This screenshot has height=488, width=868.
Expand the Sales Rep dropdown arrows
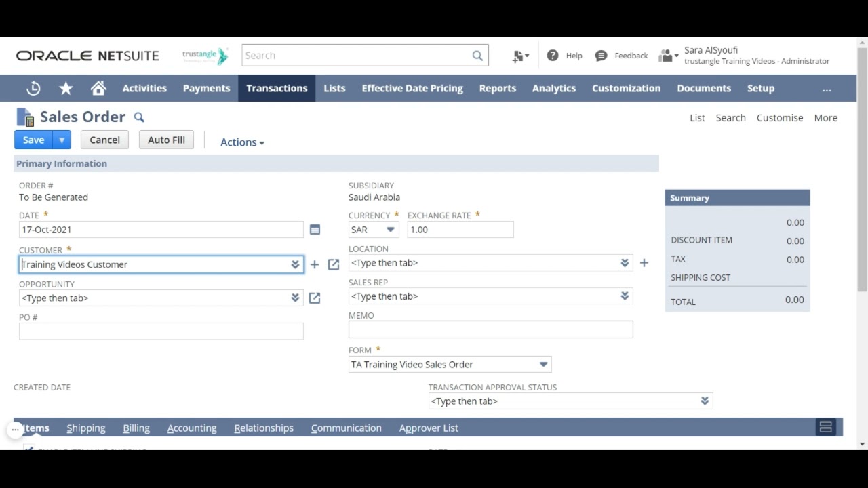[x=625, y=296]
